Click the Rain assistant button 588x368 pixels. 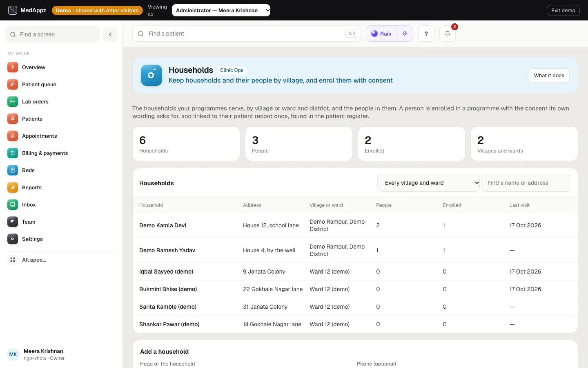(381, 34)
